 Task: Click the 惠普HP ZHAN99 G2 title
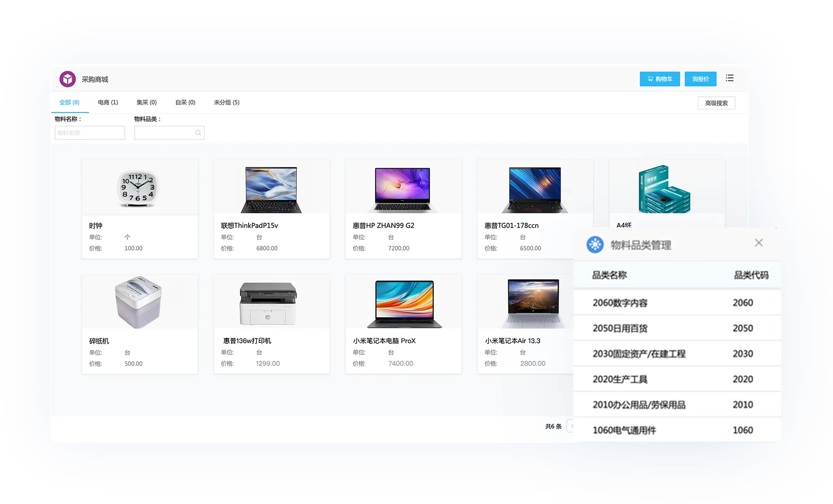[x=383, y=226]
